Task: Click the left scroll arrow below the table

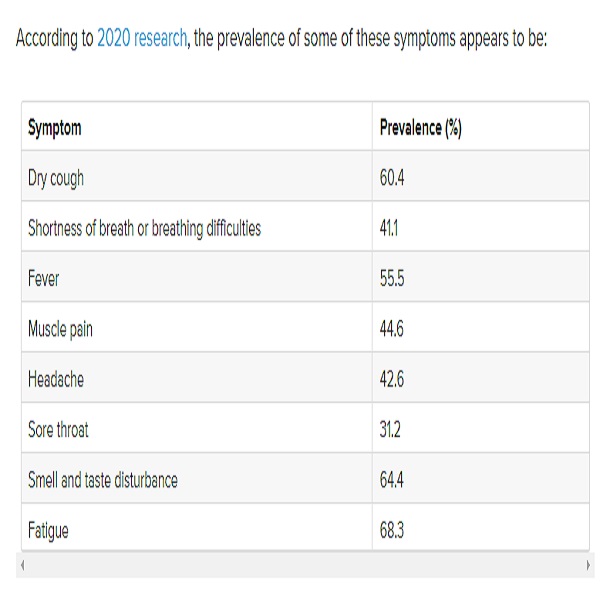Action: click(x=23, y=565)
